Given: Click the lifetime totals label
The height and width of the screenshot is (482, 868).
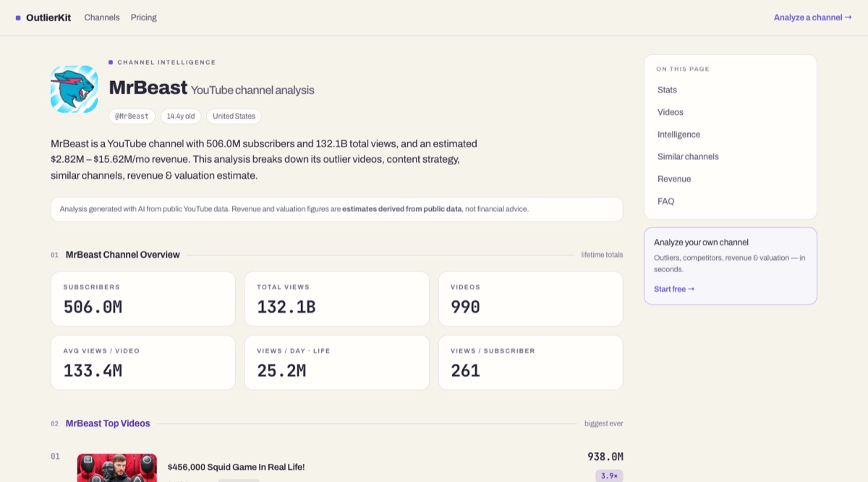Looking at the screenshot, I should tap(602, 255).
